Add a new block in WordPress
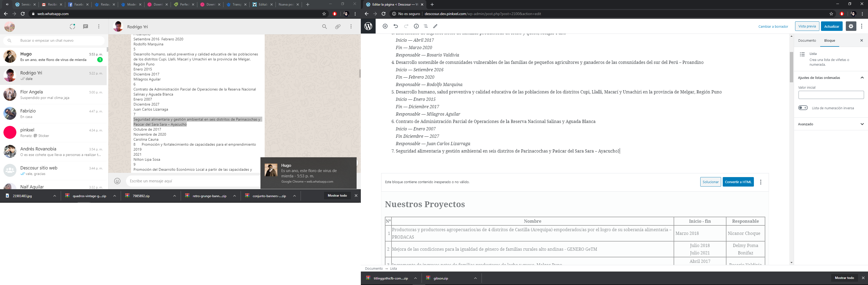 385,26
